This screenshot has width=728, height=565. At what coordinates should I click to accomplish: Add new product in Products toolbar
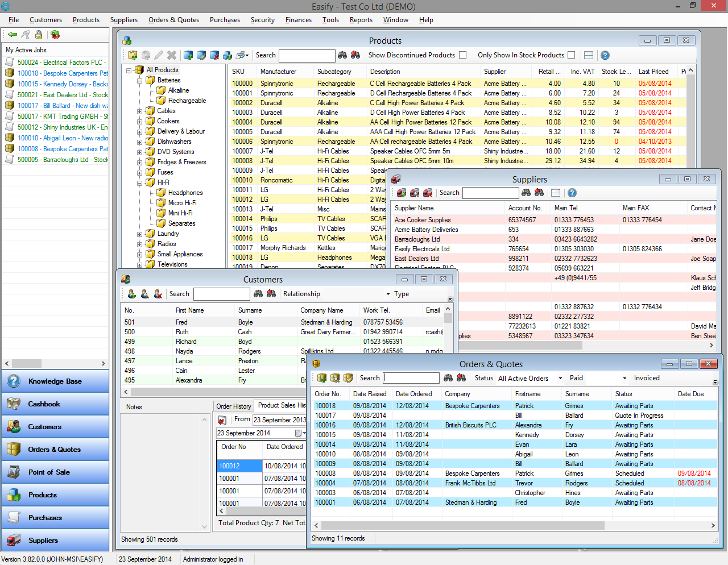click(133, 55)
